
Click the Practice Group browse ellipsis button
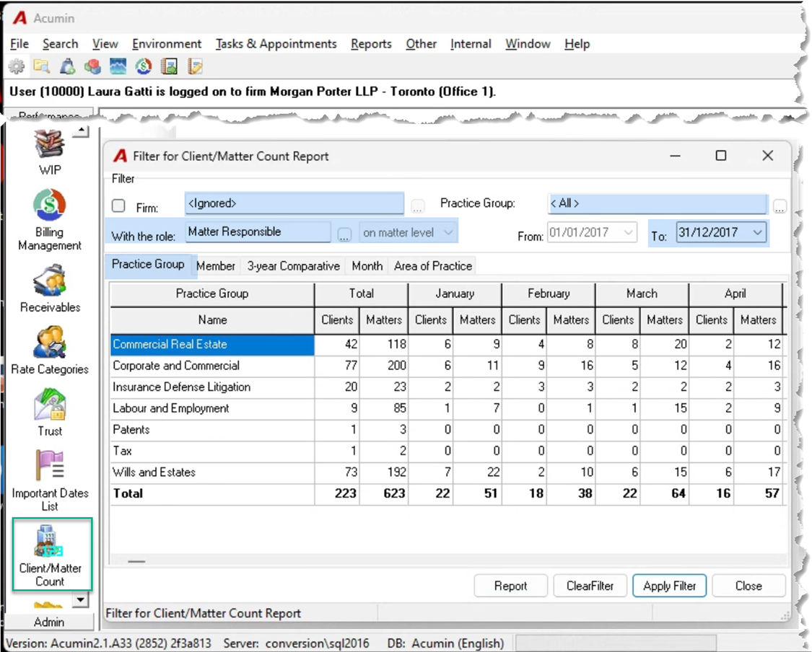click(780, 207)
